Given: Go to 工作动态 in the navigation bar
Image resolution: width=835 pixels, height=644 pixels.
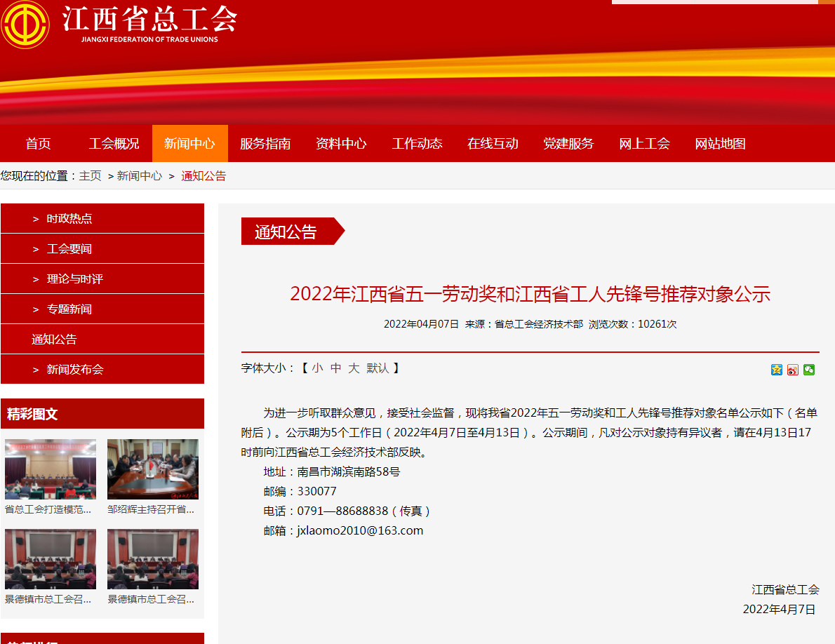Looking at the screenshot, I should click(x=417, y=144).
